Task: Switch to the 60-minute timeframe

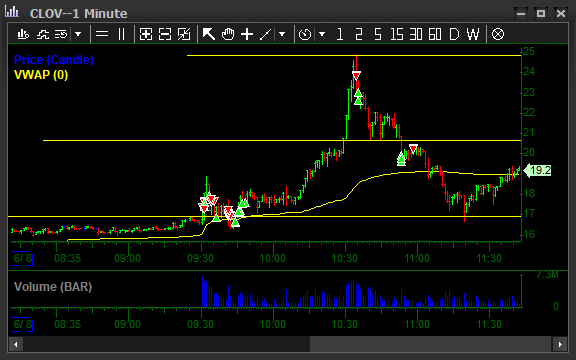Action: pos(435,34)
